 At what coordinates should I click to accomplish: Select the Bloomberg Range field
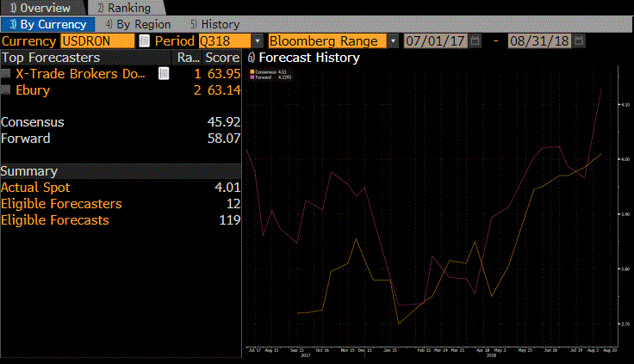[x=327, y=40]
